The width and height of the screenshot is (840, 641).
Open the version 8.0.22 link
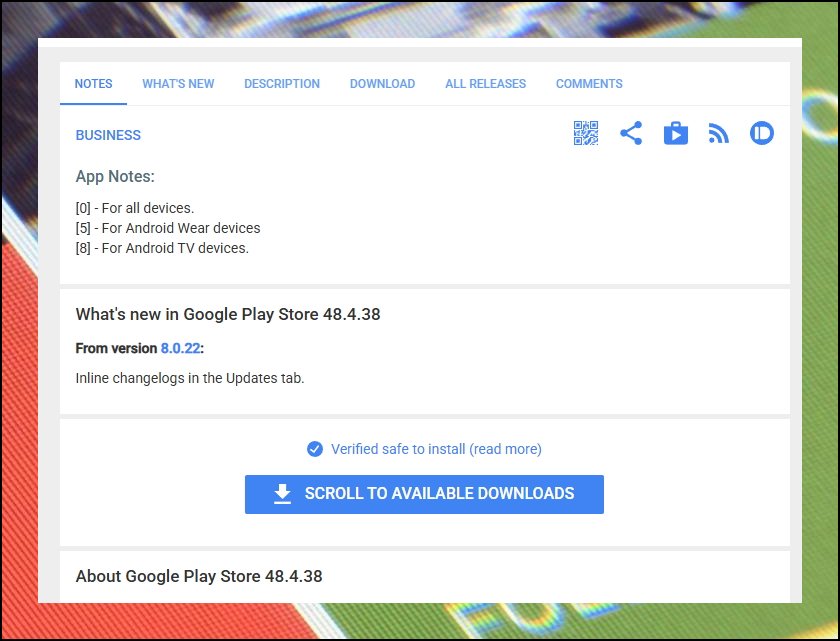click(x=181, y=348)
